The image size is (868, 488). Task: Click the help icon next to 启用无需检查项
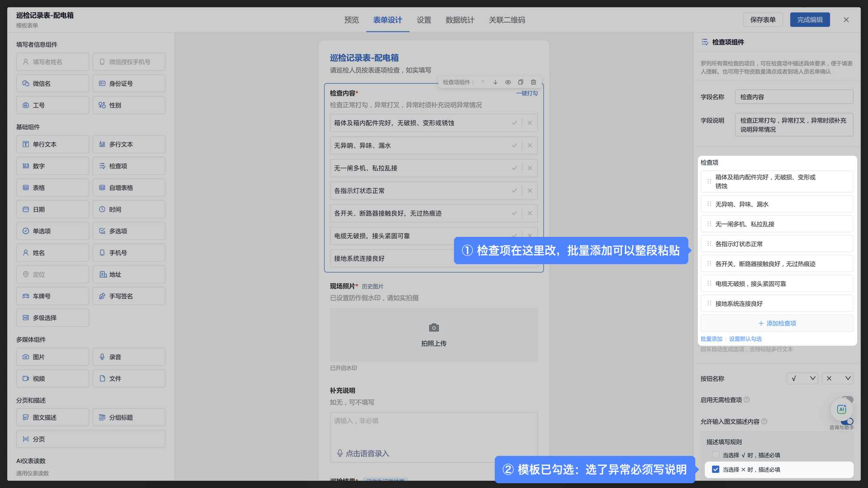coord(746,400)
